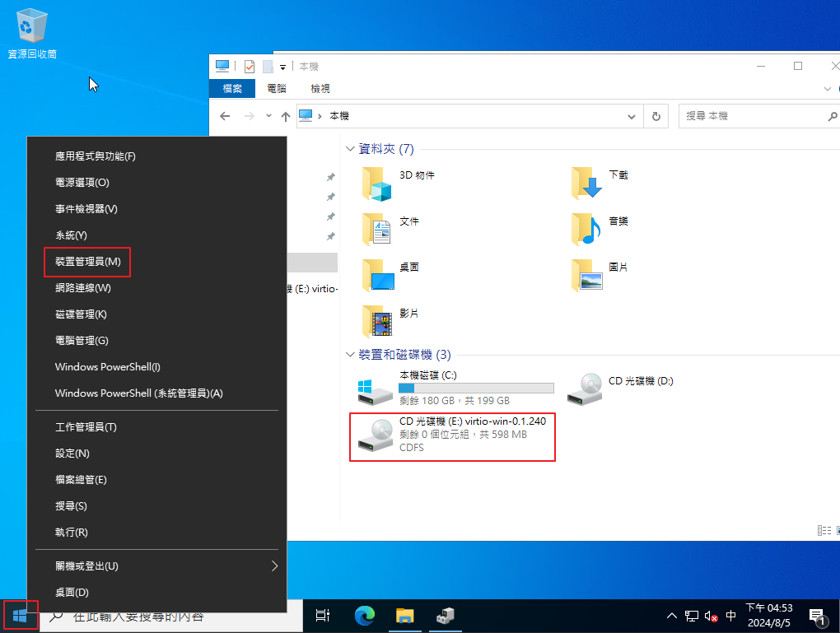Click the up-arrow navigation button in Explorer
This screenshot has height=633, width=840.
(285, 117)
